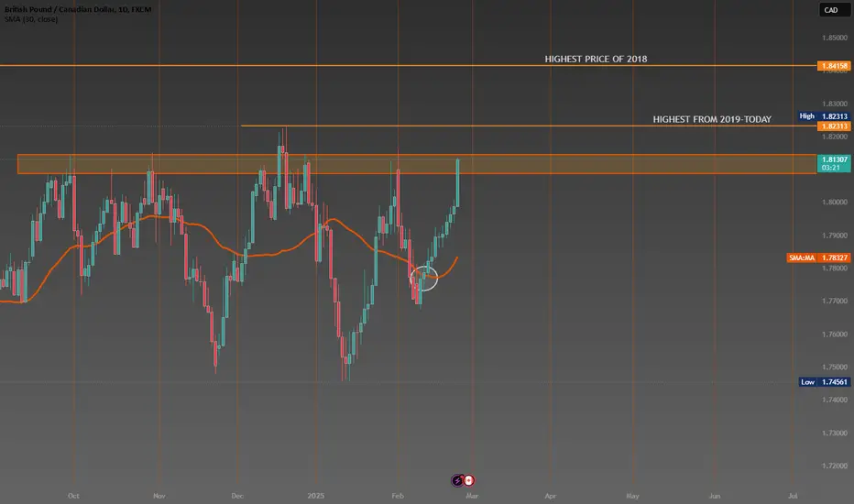Click the 1.74000 price axis label
The image size is (854, 504).
tap(835, 400)
